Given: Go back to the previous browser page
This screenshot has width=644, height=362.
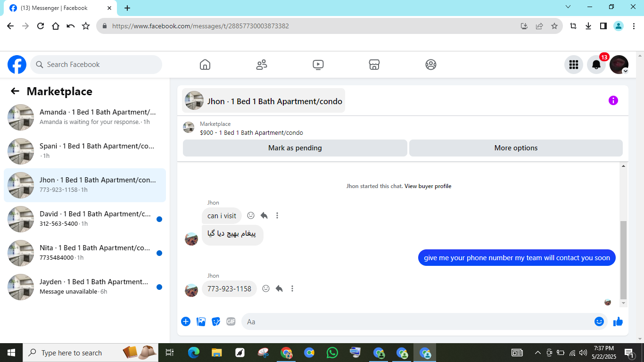Looking at the screenshot, I should [x=10, y=26].
